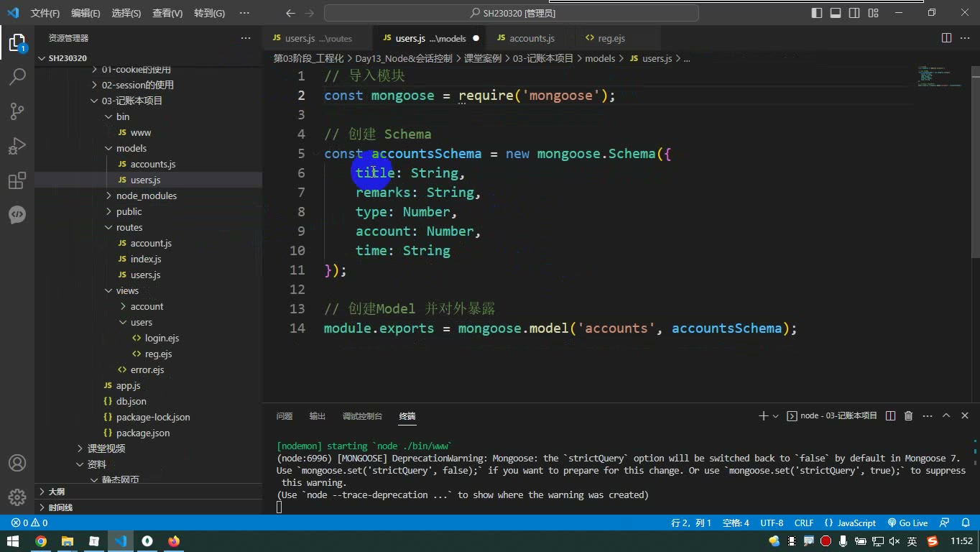Open the Accounts menu in activity bar
Image resolution: width=980 pixels, height=552 pixels.
17,463
